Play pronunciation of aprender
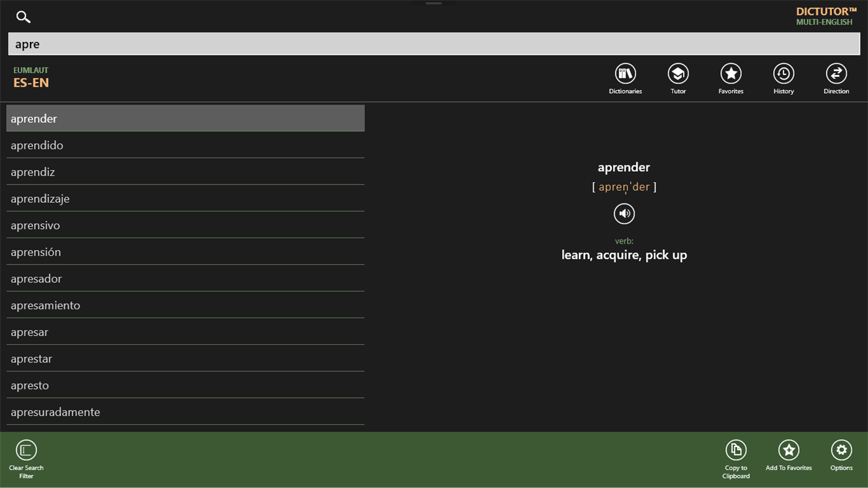The width and height of the screenshot is (868, 488). click(624, 213)
